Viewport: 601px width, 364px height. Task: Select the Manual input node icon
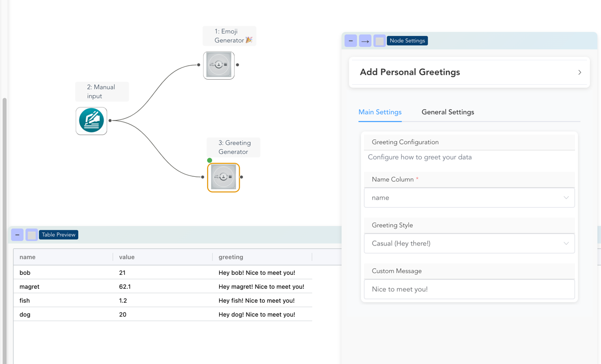coord(92,121)
